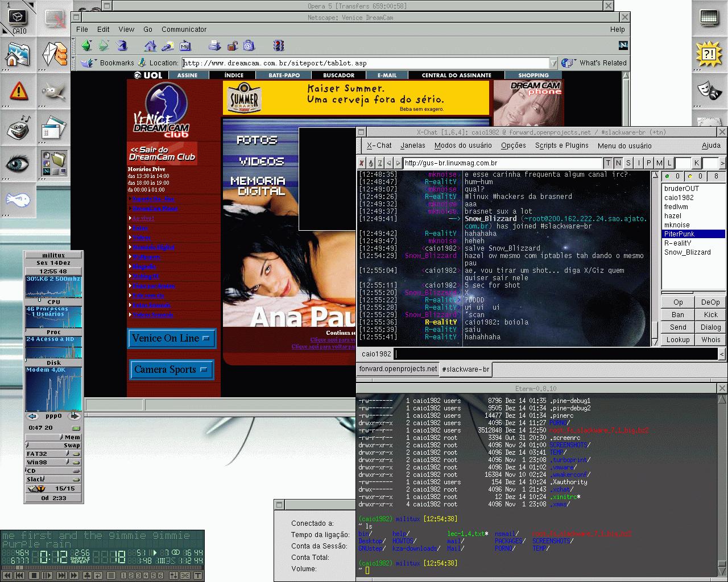This screenshot has width=728, height=582.
Task: Open the dock fish icon
Action: pos(18,199)
